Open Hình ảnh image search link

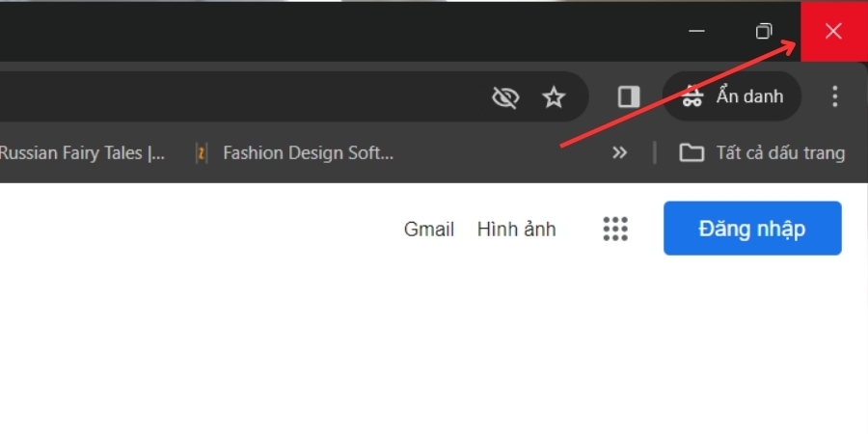[x=516, y=230]
